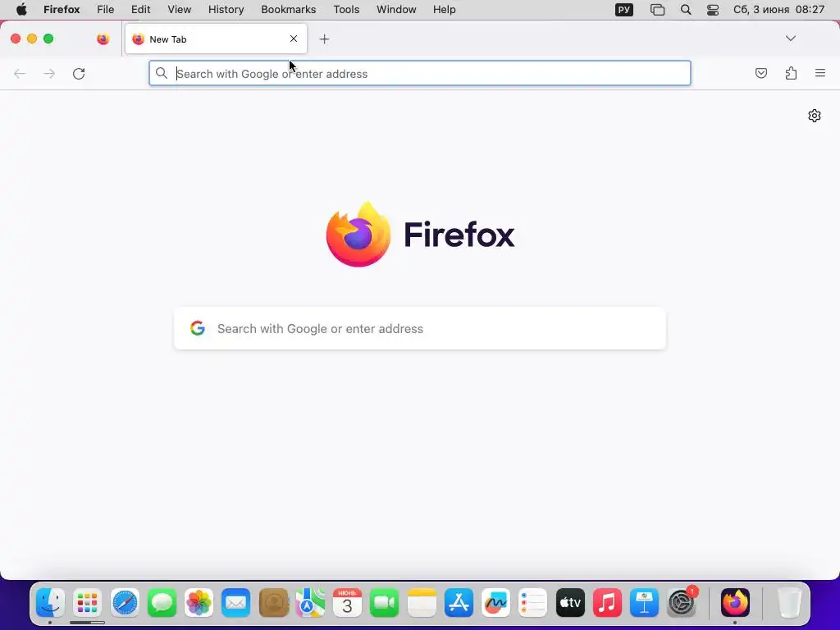Open Keynote from the Dock

[644, 603]
